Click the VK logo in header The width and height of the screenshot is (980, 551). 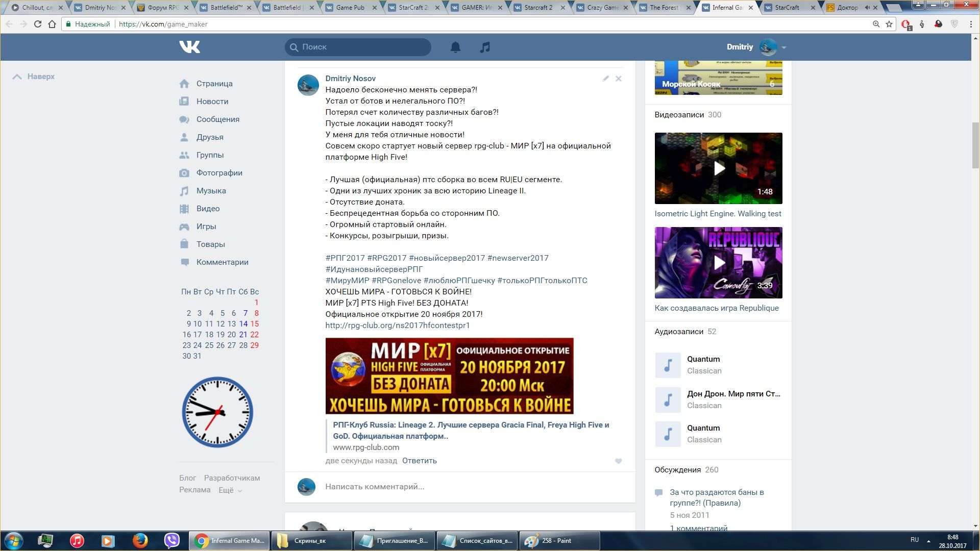click(x=189, y=47)
